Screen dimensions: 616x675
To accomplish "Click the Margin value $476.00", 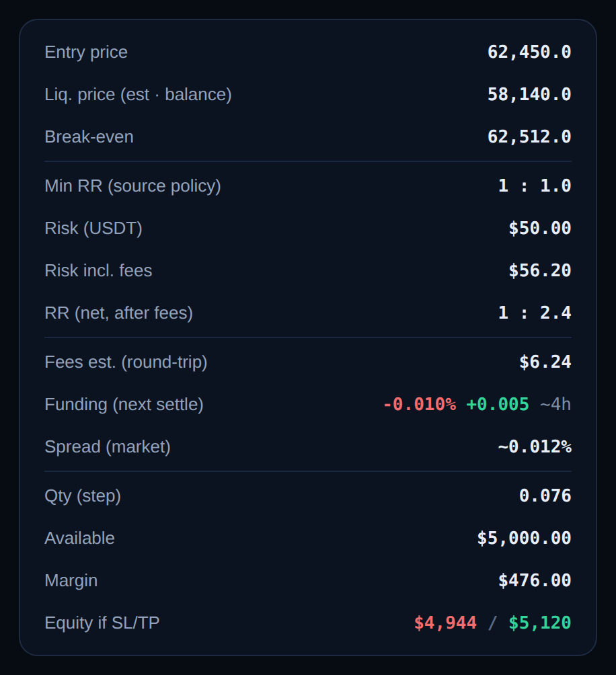I will coord(535,581).
